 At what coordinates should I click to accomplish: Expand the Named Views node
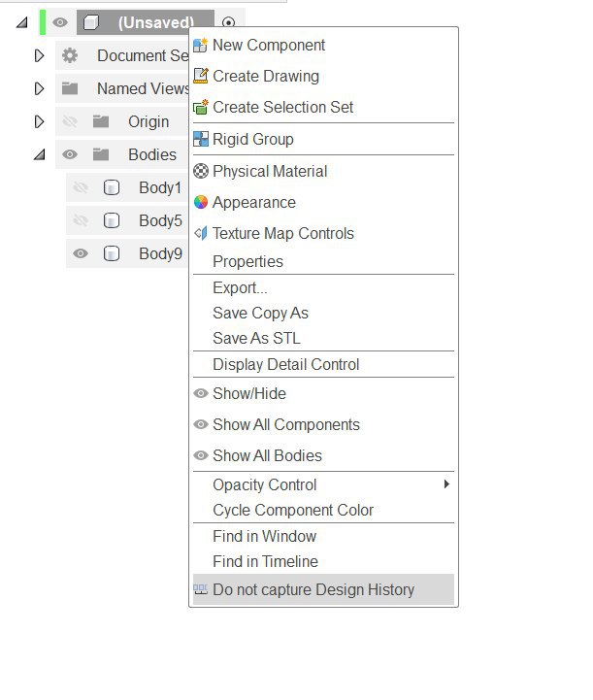coord(39,88)
